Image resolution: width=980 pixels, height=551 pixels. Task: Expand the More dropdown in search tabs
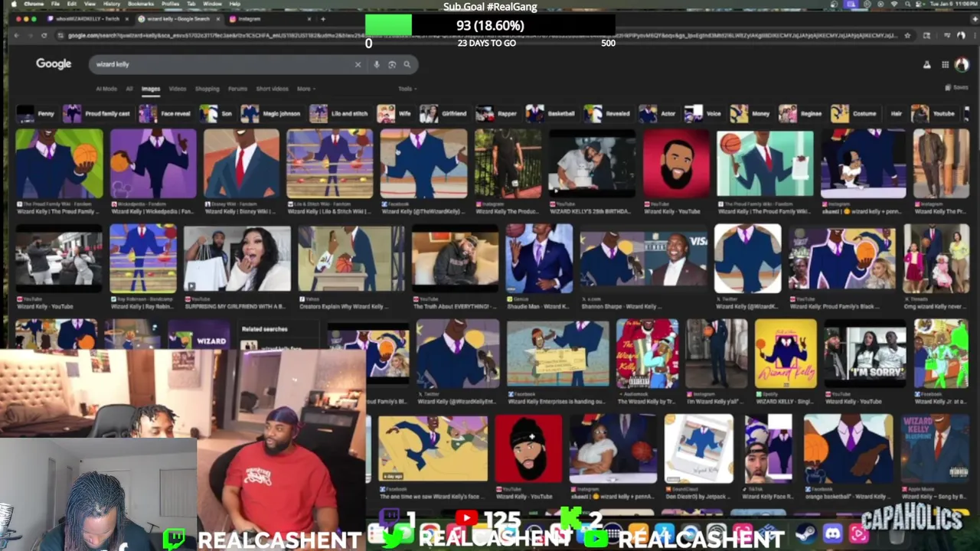pos(305,89)
